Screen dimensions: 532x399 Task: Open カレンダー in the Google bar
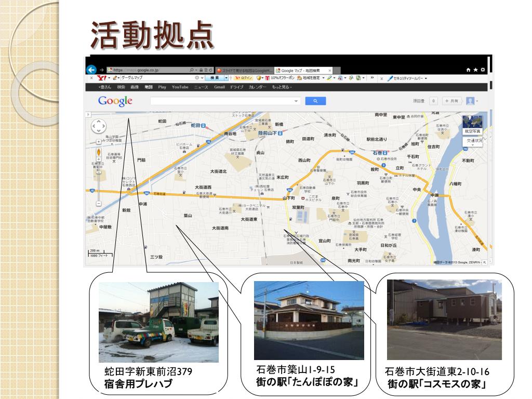pos(257,87)
